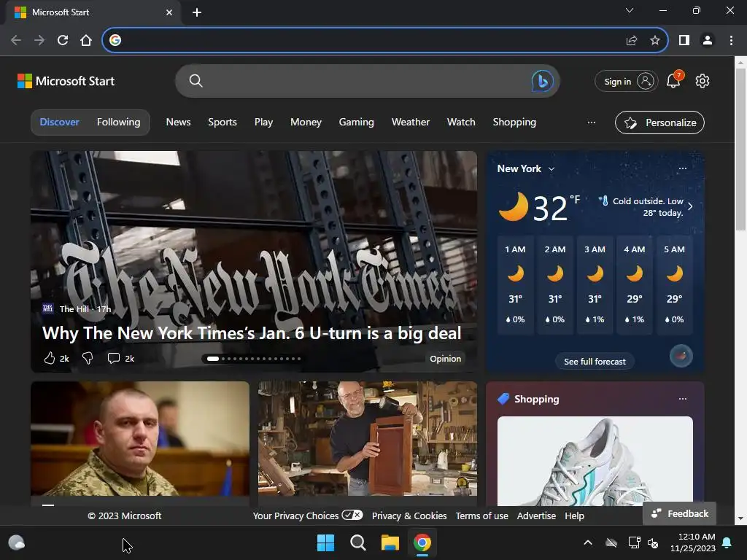Open Privacy & Cookies link
Screen dimensions: 747x560
click(409, 516)
